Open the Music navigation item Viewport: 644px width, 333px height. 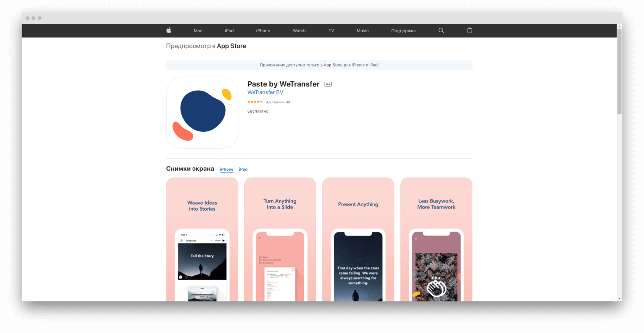click(363, 31)
